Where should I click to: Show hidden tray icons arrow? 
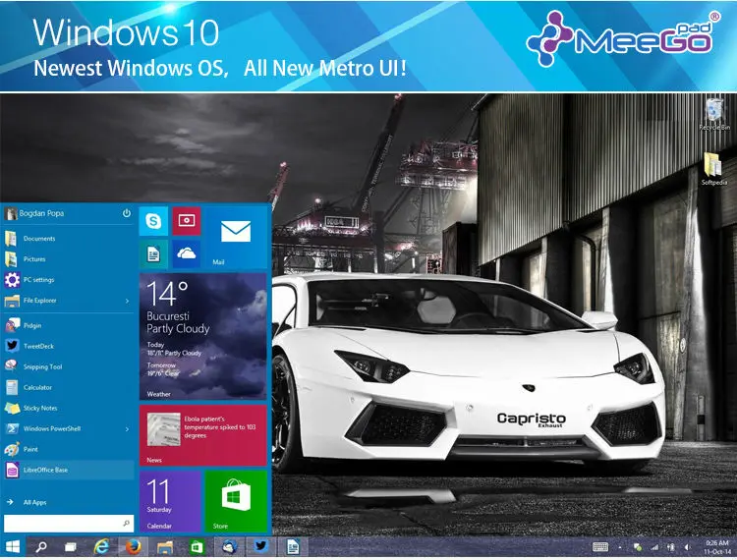[620, 547]
